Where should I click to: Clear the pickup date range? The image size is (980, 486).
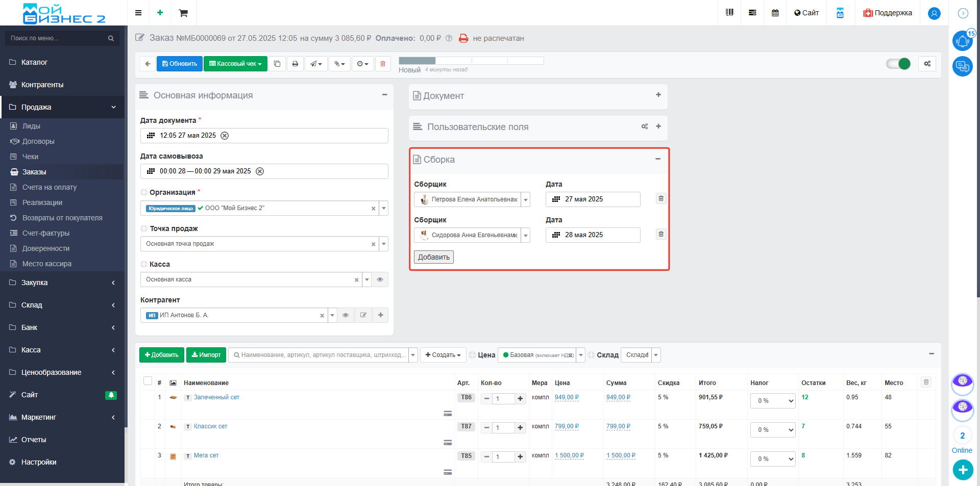[260, 171]
